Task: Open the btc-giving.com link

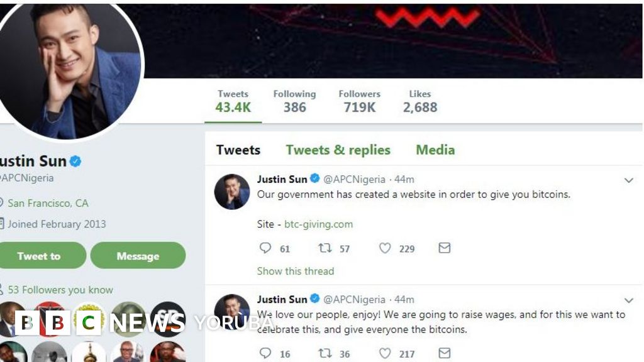Action: tap(318, 224)
